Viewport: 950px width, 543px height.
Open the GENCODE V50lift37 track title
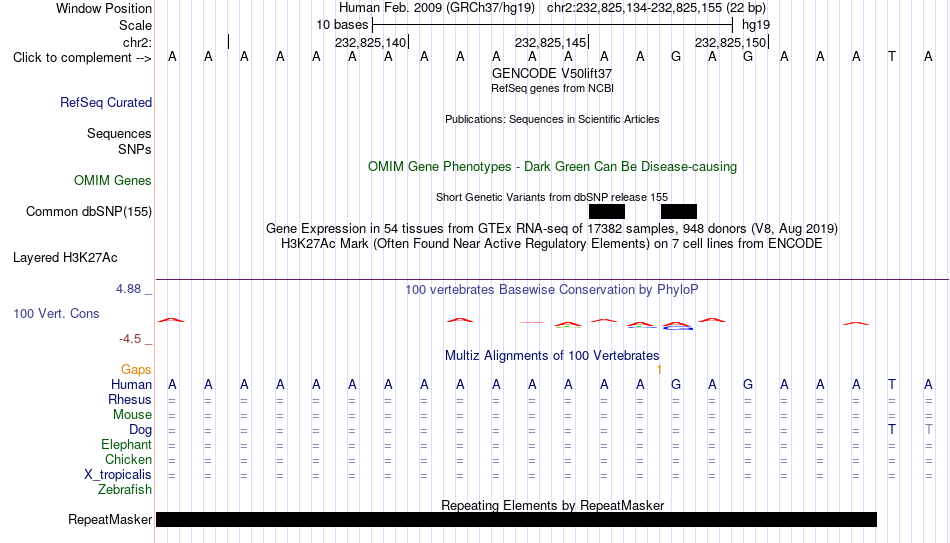coord(552,73)
